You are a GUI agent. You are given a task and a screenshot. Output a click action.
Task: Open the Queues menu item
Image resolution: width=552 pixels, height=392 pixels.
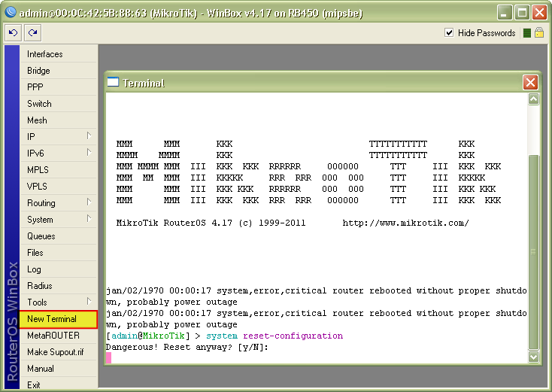(x=59, y=236)
